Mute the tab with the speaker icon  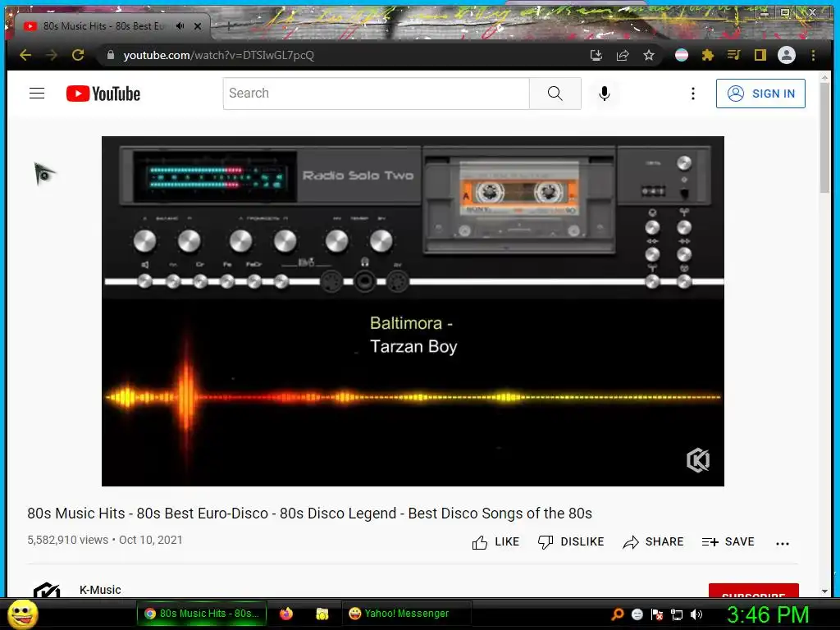pos(180,25)
